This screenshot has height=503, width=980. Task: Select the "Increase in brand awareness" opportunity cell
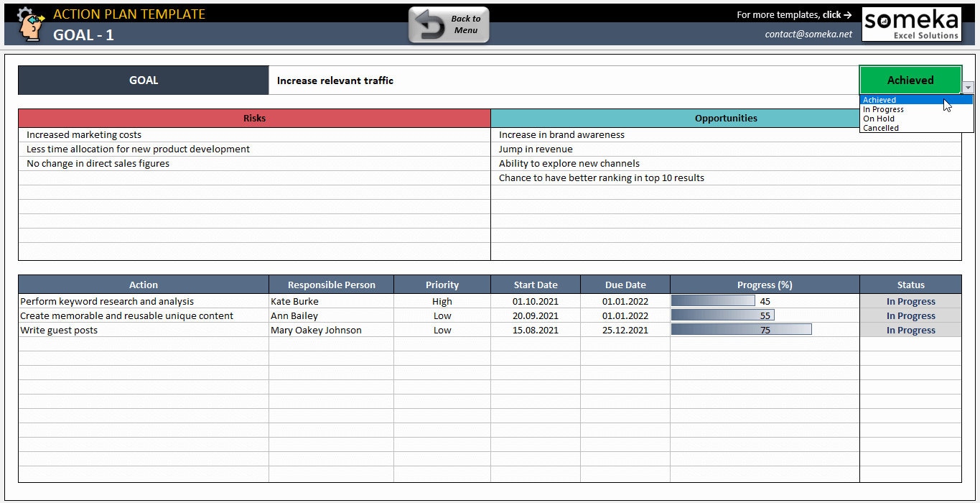tap(561, 134)
